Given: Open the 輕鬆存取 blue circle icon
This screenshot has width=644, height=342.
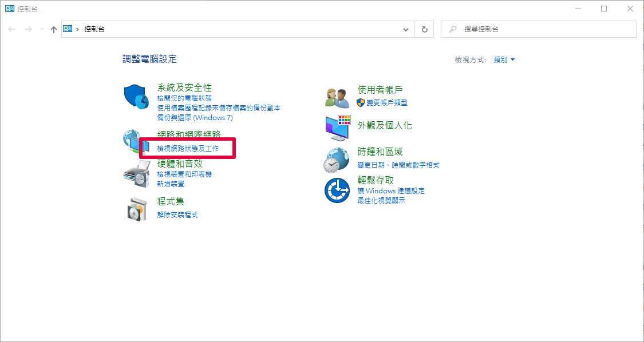Looking at the screenshot, I should tap(337, 190).
